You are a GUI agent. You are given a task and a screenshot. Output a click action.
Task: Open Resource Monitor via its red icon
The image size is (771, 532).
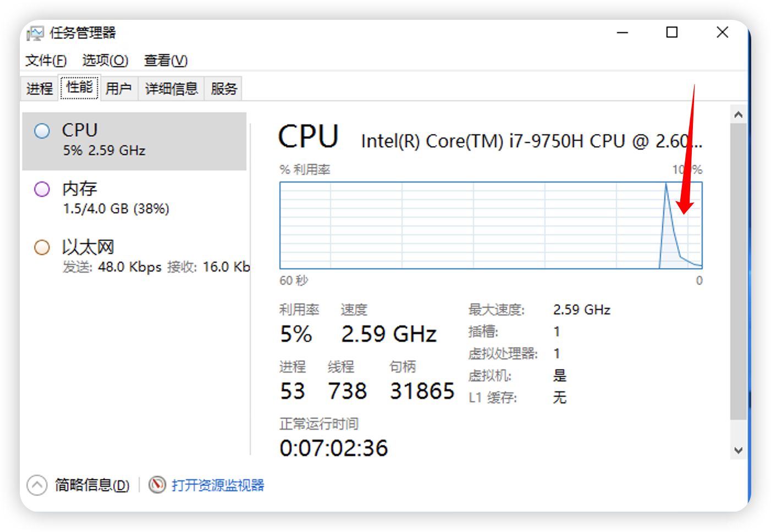(x=158, y=485)
